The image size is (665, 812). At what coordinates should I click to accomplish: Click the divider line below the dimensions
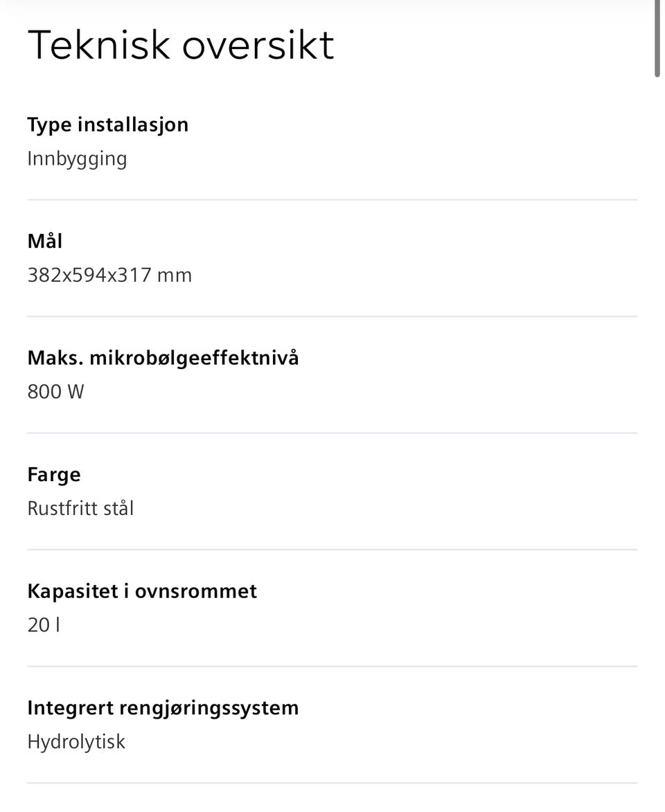pyautogui.click(x=332, y=316)
